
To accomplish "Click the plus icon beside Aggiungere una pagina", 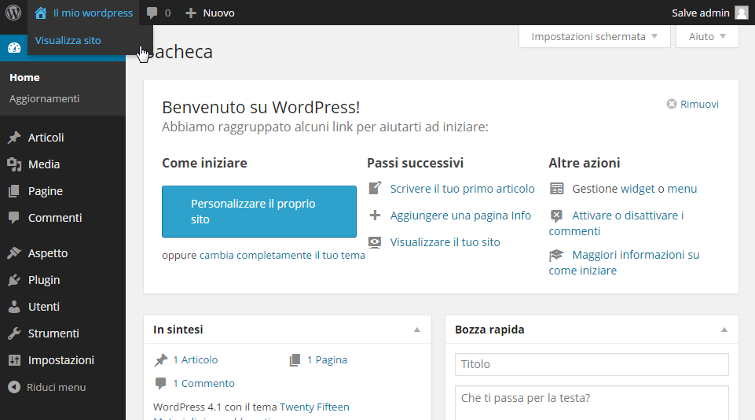I will click(x=375, y=215).
